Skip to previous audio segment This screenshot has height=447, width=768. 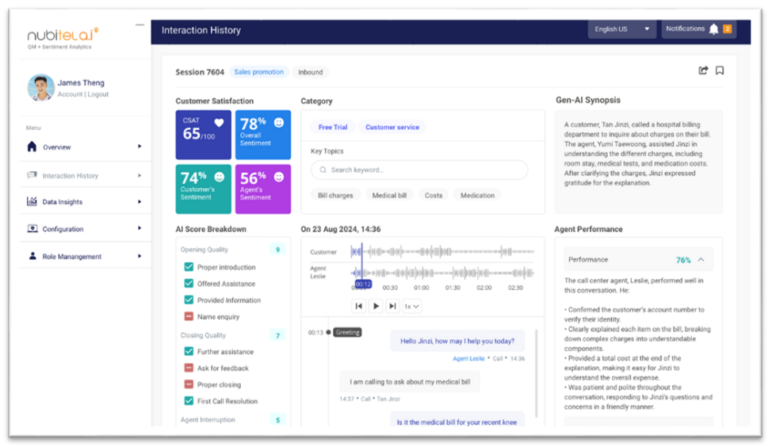coord(359,306)
